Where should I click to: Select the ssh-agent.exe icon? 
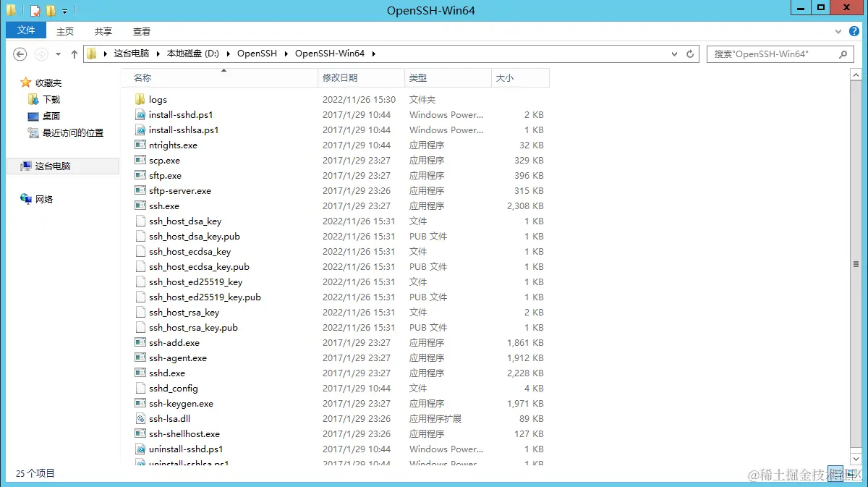[x=140, y=358]
